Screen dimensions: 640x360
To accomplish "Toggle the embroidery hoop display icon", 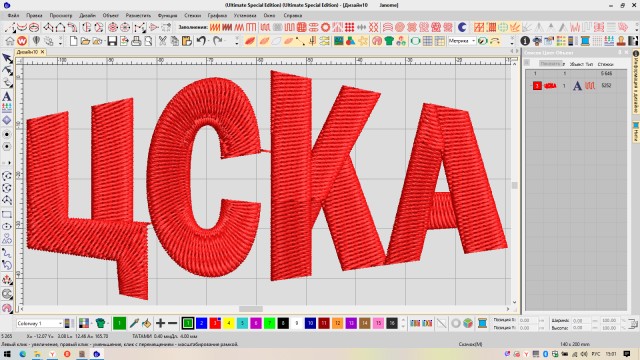I will 415,41.
